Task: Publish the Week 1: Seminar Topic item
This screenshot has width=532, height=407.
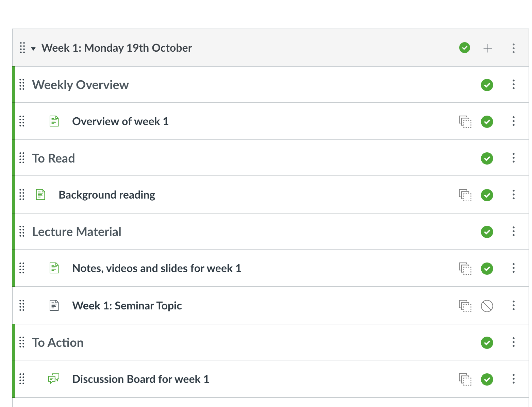Action: [x=487, y=306]
